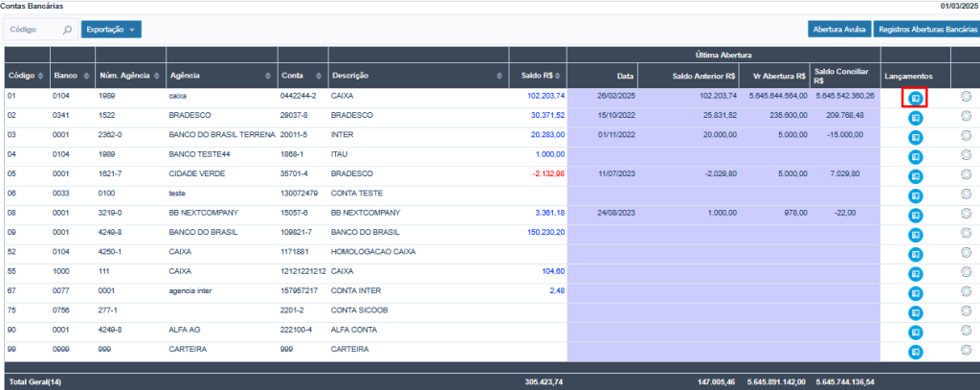
Task: Click the Abertura Avulsa button
Action: pyautogui.click(x=838, y=30)
